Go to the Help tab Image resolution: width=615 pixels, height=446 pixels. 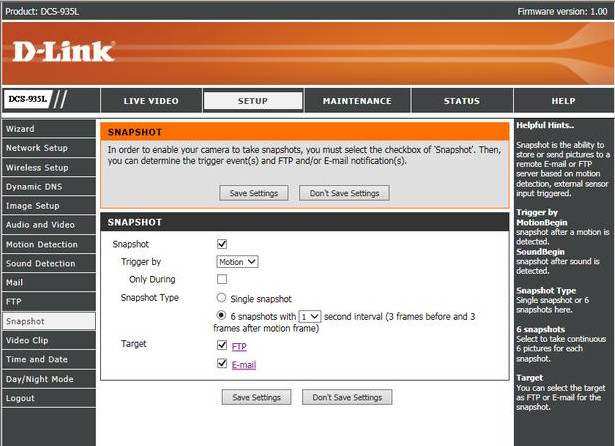coord(563,101)
